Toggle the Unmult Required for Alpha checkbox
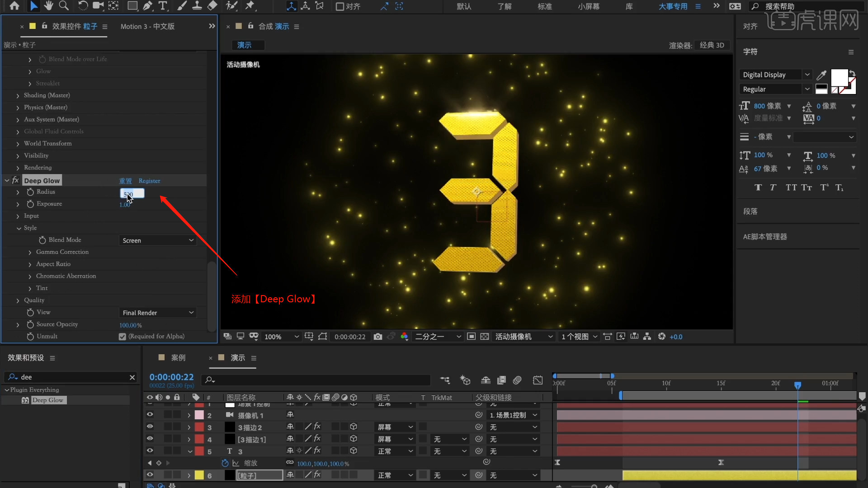Screen dimensions: 868x488 [x=122, y=337]
